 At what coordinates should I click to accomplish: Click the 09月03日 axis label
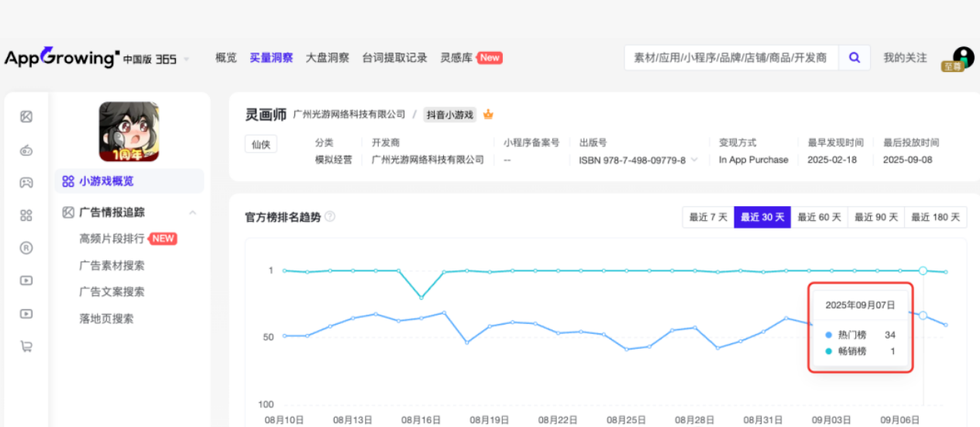(x=831, y=419)
